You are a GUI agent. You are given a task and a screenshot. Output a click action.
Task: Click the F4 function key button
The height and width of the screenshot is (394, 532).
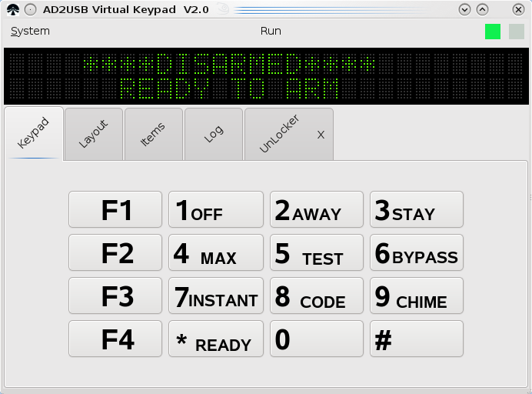pos(115,339)
